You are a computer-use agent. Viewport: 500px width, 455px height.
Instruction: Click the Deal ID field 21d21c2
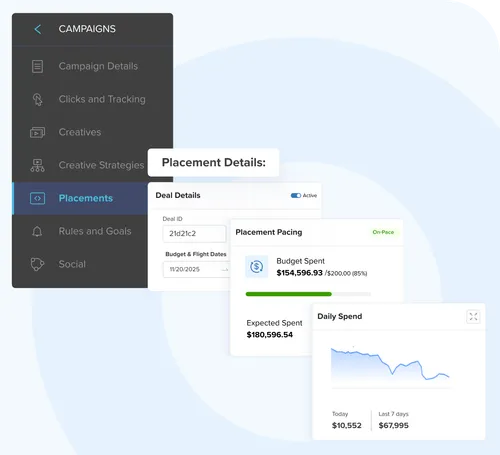tap(194, 234)
